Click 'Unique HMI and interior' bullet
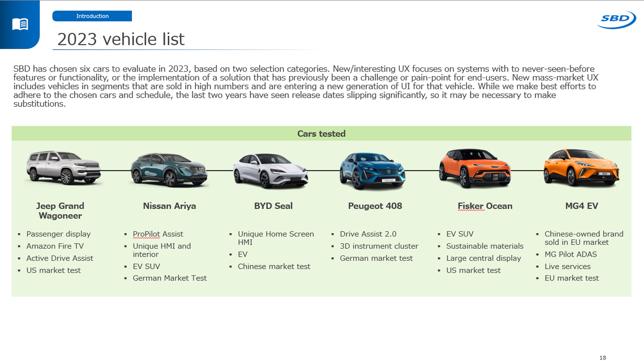644x361 pixels. pyautogui.click(x=162, y=250)
